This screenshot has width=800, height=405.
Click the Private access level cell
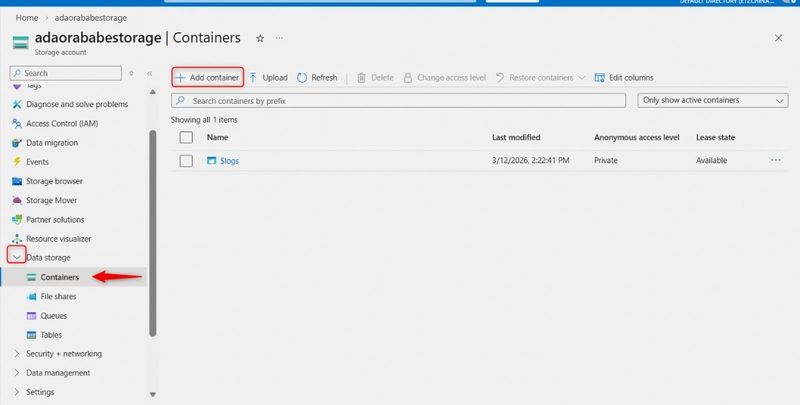[606, 160]
